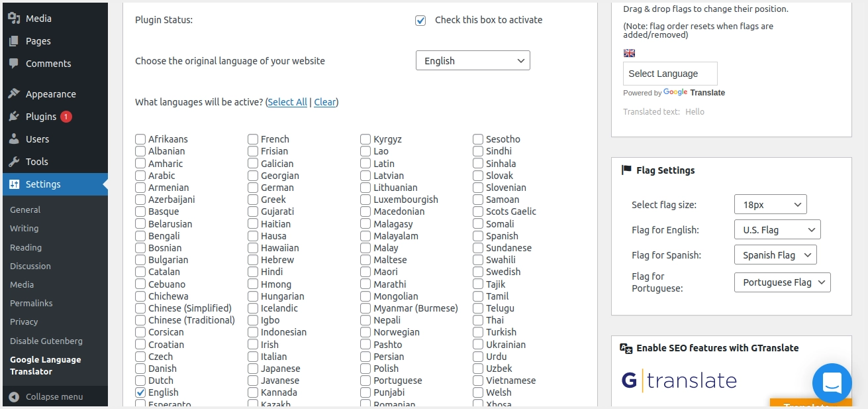The height and width of the screenshot is (409, 868).
Task: Click Collapse menu text
Action: [x=54, y=396]
